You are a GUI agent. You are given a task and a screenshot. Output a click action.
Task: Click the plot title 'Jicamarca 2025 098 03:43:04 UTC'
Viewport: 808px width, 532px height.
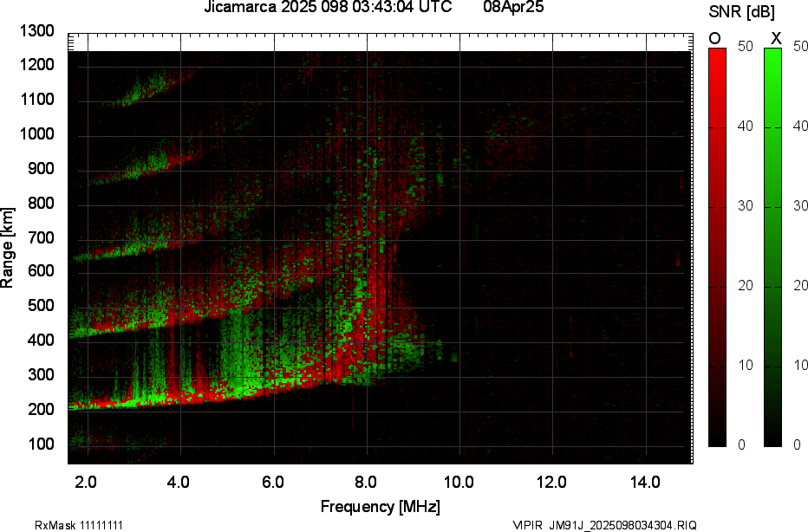point(329,7)
